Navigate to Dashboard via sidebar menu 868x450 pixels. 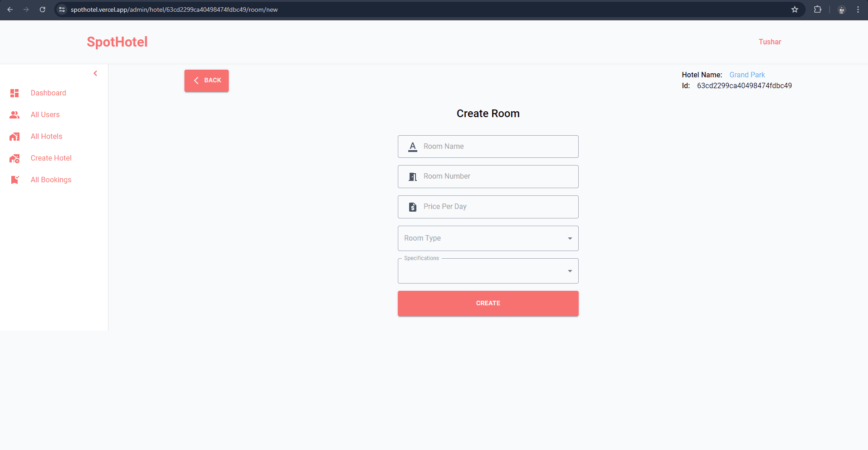48,93
